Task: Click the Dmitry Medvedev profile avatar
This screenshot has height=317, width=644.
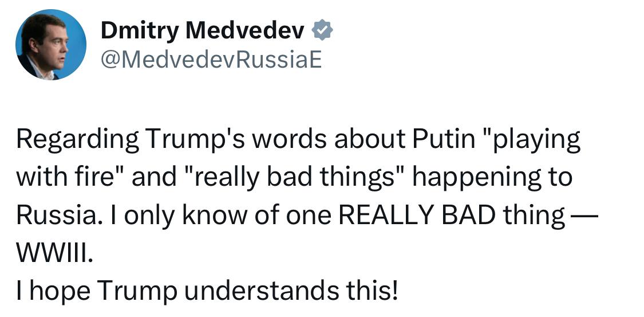Action: click(x=52, y=45)
